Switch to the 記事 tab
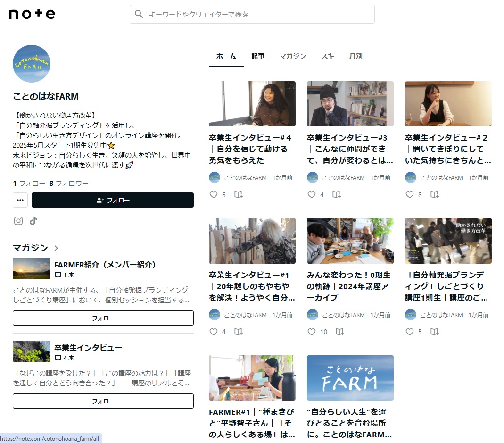This screenshot has height=443, width=504. [258, 56]
